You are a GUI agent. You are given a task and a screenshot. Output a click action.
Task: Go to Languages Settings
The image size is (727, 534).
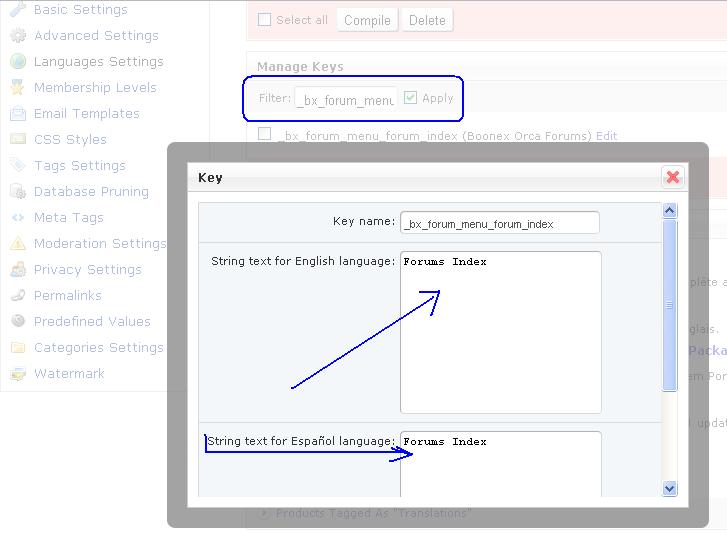coord(99,61)
